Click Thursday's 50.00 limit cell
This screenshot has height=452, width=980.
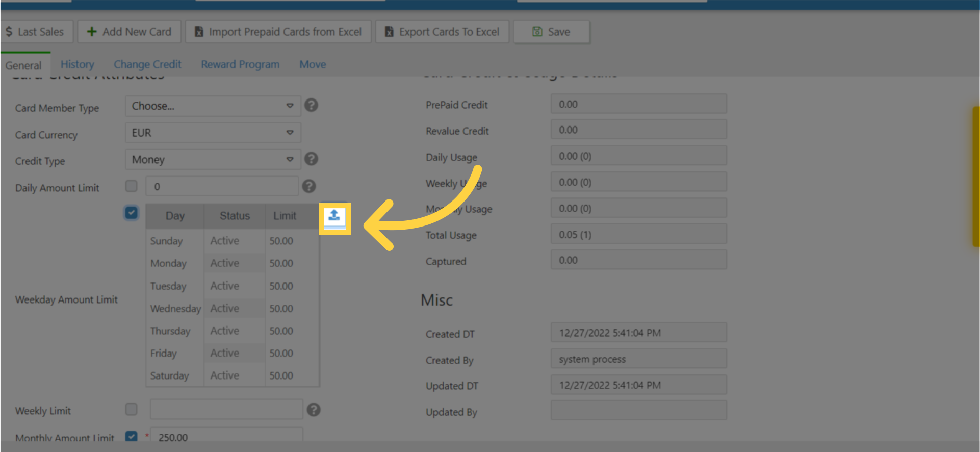tap(292, 331)
